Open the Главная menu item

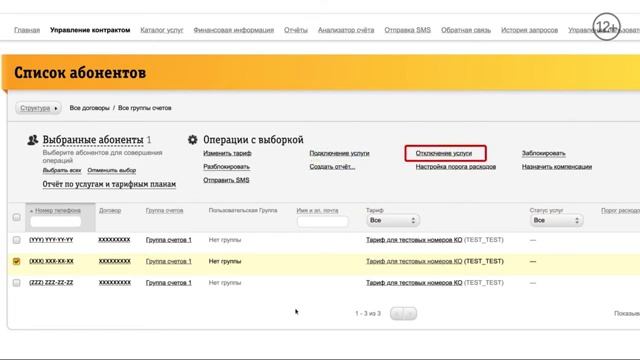point(27,30)
